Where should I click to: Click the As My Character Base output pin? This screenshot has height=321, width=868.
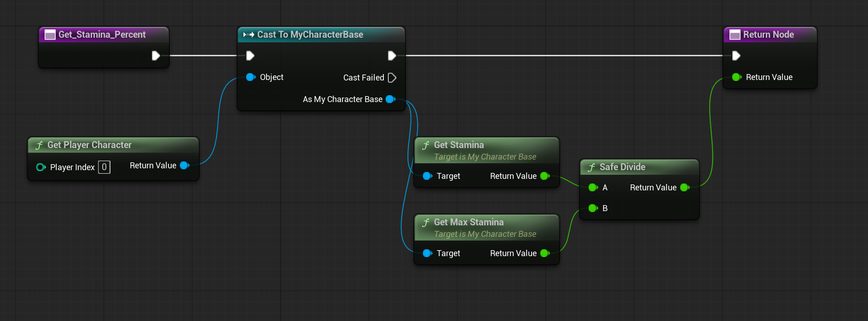[x=391, y=99]
